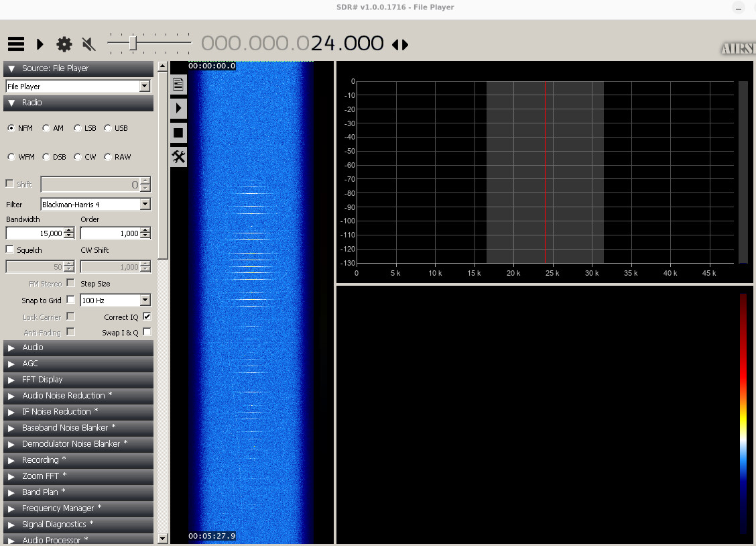The height and width of the screenshot is (546, 756).
Task: Click the file player play button
Action: (178, 108)
